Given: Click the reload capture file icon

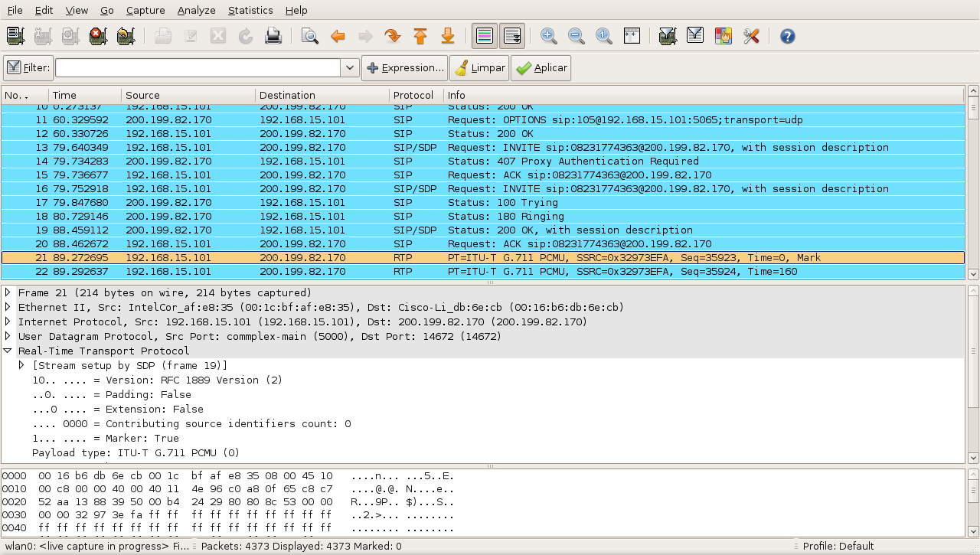Looking at the screenshot, I should 246,36.
